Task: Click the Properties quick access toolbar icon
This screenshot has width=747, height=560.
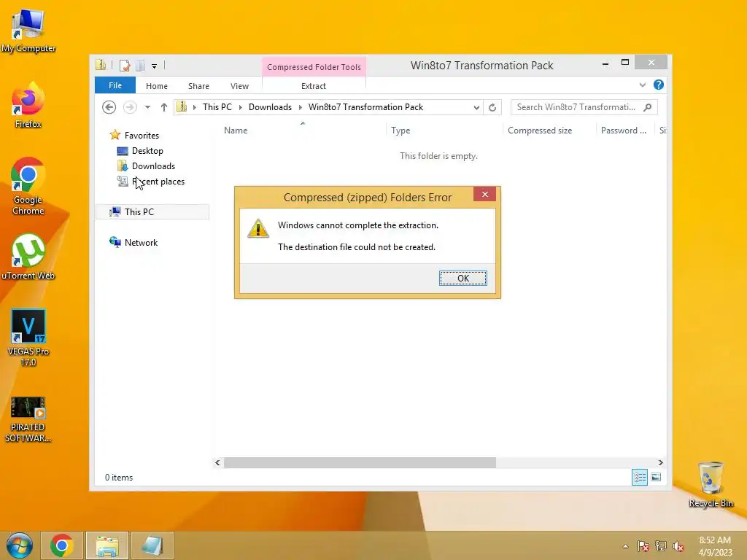Action: [x=125, y=65]
